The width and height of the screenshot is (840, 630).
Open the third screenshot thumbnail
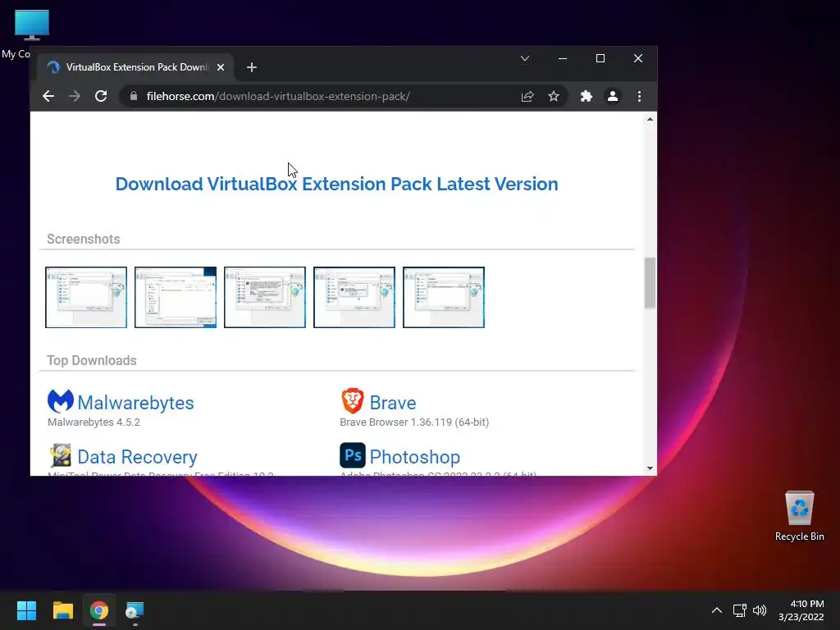265,297
